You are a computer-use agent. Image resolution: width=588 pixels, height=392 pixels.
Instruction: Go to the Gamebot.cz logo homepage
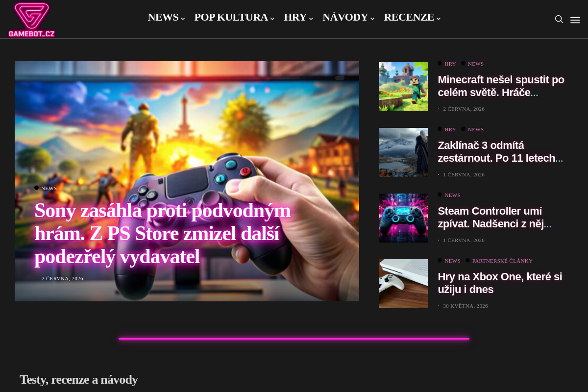tap(31, 20)
